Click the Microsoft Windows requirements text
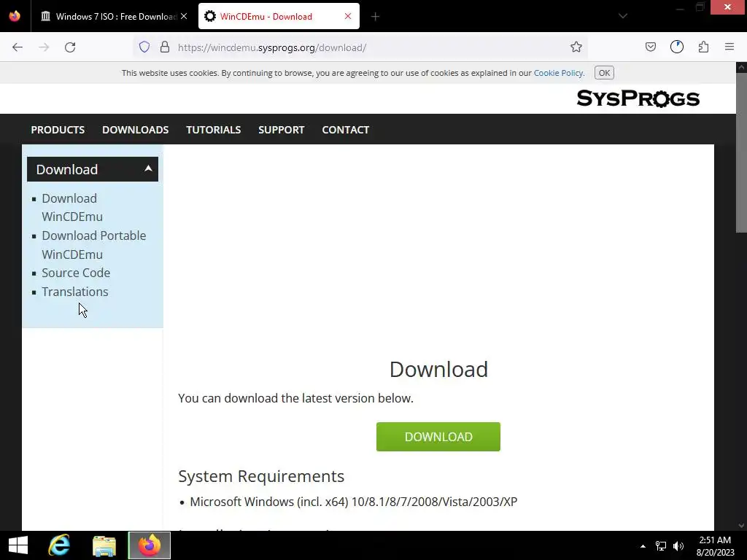Image resolution: width=747 pixels, height=560 pixels. (354, 502)
